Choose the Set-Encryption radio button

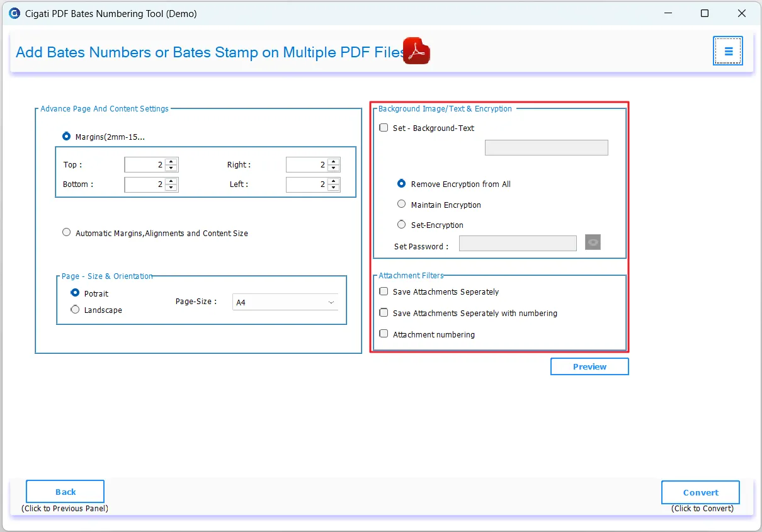[402, 225]
